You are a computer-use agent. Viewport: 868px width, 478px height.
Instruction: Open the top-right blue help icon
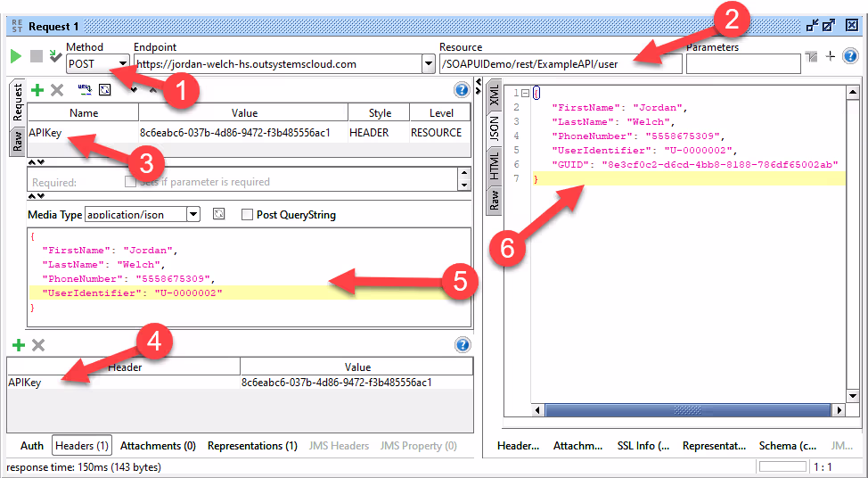click(x=850, y=55)
